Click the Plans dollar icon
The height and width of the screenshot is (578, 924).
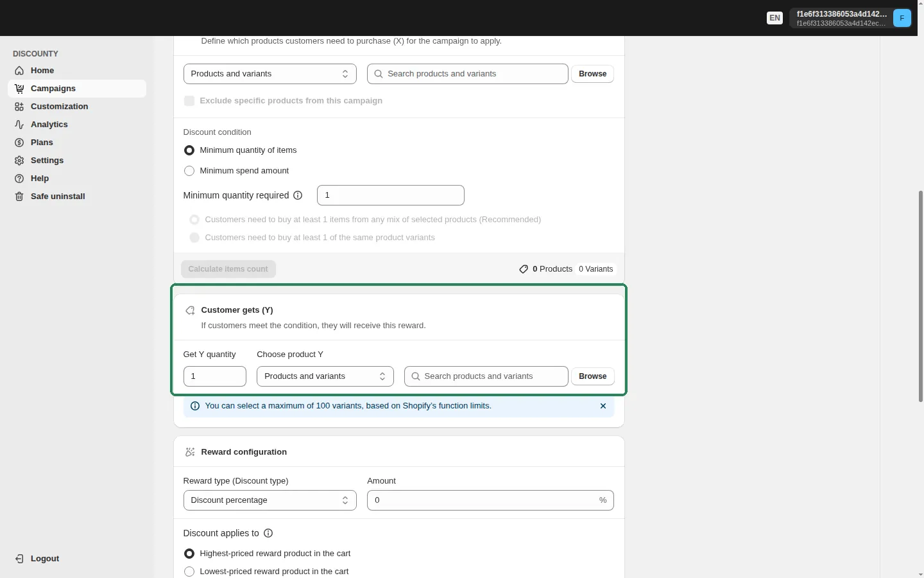click(x=19, y=143)
